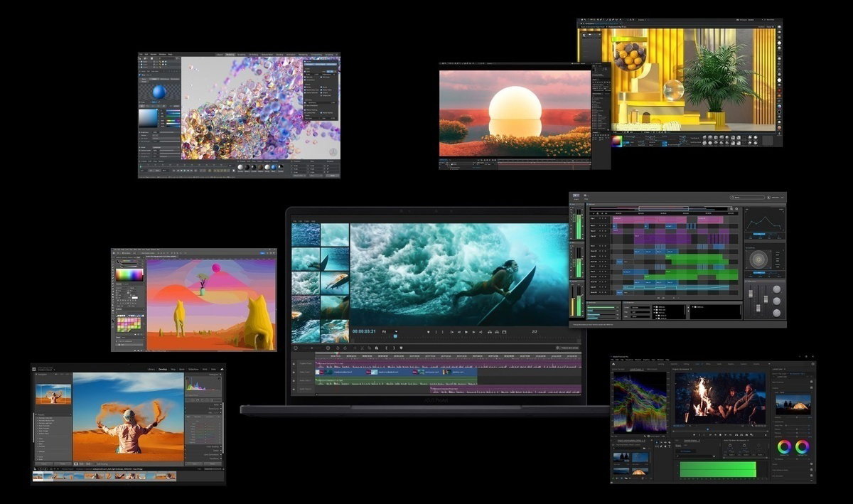
Task: Click the timeline zoom-in magnifier icon
Action: (x=328, y=348)
